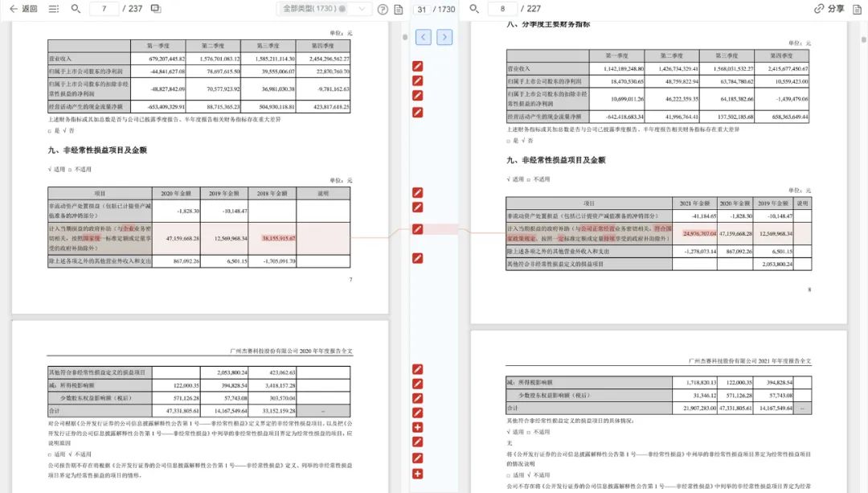Click the last red plus marker at the strip's bottom
868x493 pixels.
tap(418, 474)
